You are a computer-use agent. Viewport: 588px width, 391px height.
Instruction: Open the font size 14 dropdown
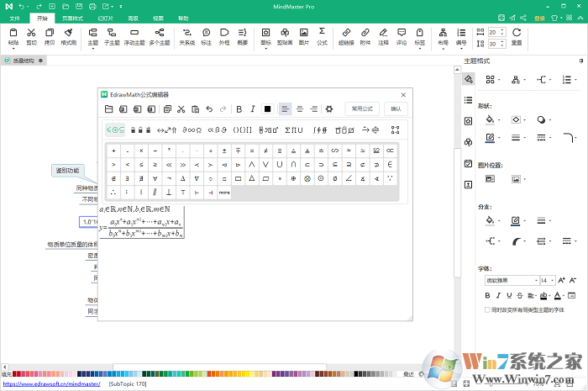(553, 280)
